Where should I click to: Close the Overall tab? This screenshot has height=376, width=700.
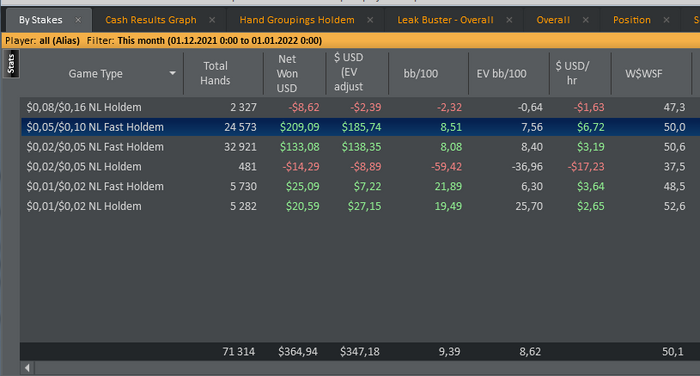click(x=586, y=20)
